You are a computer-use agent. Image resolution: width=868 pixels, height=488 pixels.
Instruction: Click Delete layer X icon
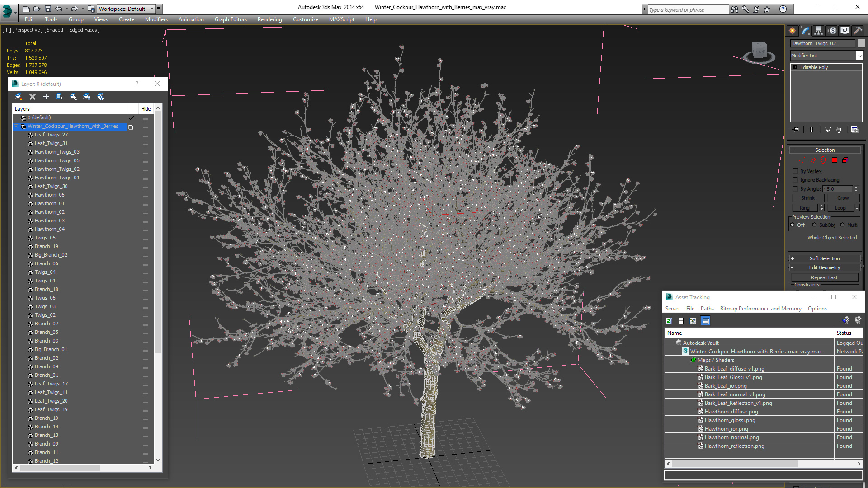coord(33,97)
